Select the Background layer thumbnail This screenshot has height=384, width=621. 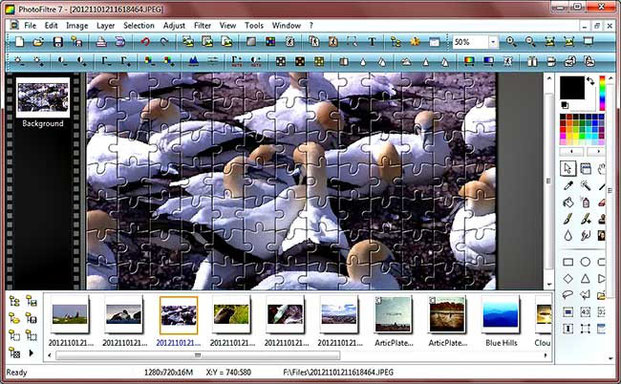(43, 97)
